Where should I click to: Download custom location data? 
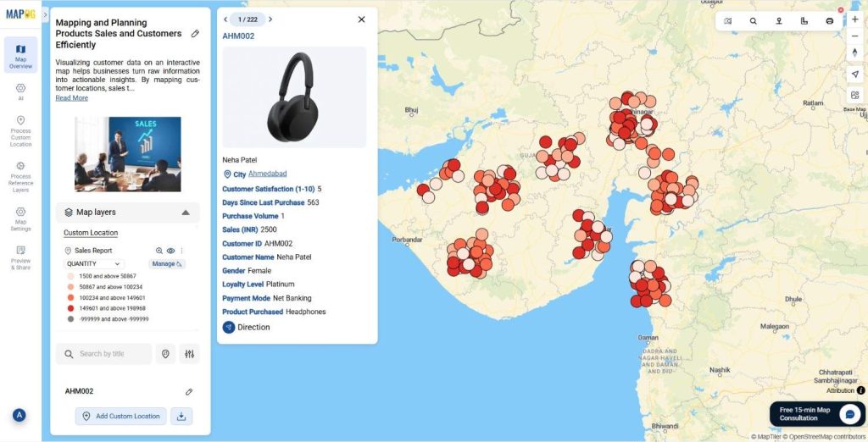tap(181, 417)
